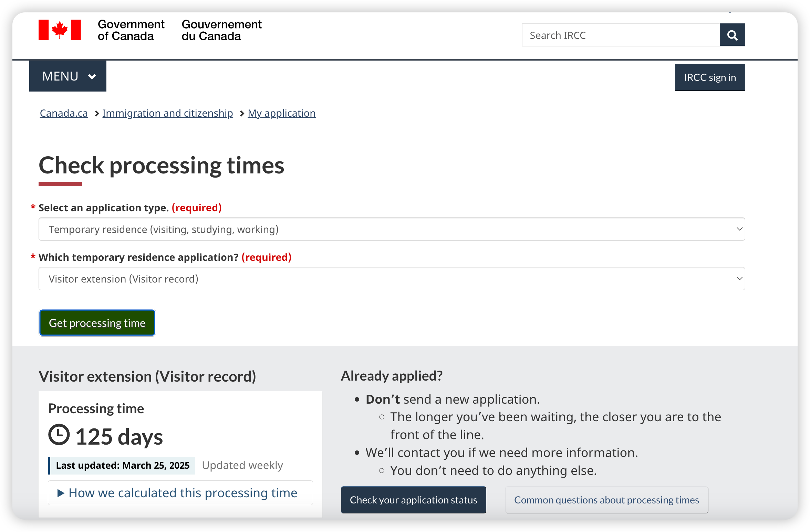810x532 pixels.
Task: Click the Check processing times heading
Action: point(161,166)
